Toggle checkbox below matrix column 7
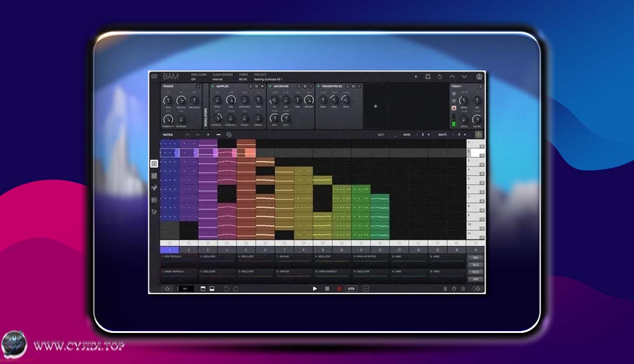Viewport: 634px width, 364px height. [x=284, y=243]
